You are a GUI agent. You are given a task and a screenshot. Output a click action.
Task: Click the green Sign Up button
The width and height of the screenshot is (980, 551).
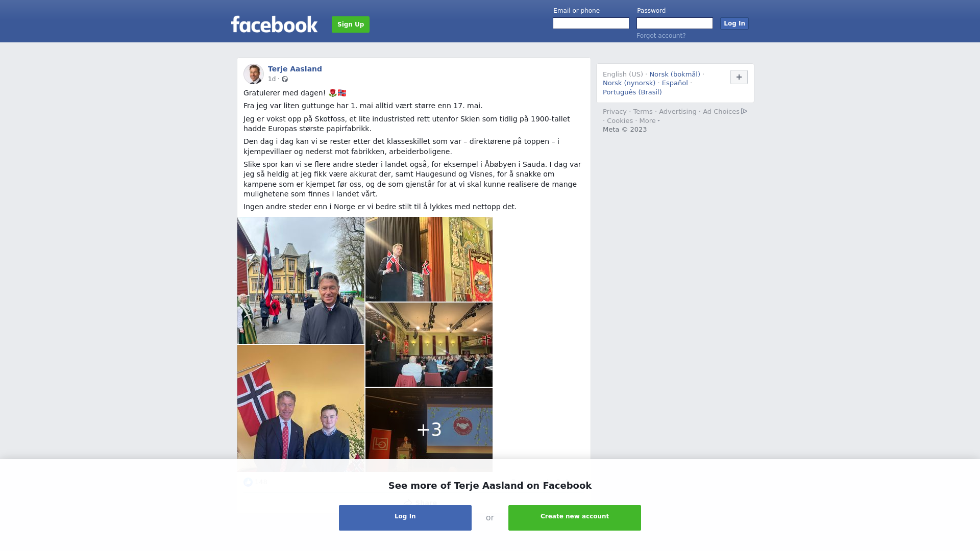point(351,24)
